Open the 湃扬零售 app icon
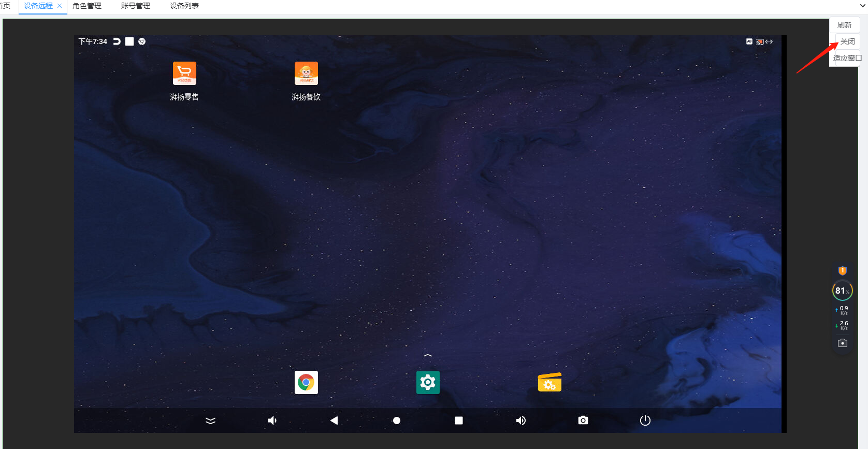This screenshot has width=868, height=449. (184, 73)
